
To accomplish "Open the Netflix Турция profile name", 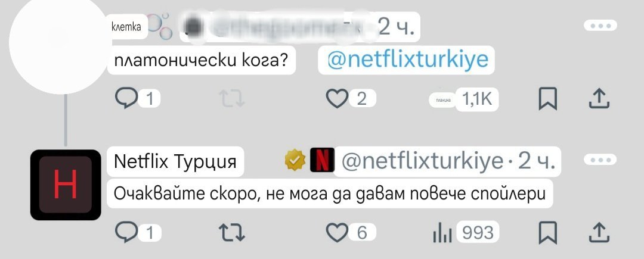I will 175,161.
